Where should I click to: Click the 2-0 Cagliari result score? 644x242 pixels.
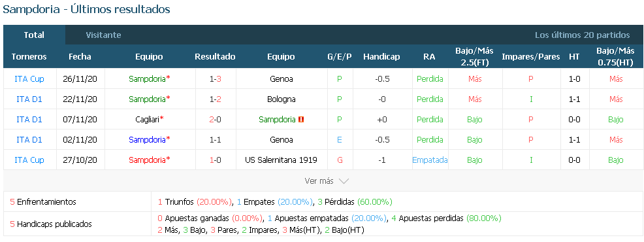pyautogui.click(x=216, y=119)
